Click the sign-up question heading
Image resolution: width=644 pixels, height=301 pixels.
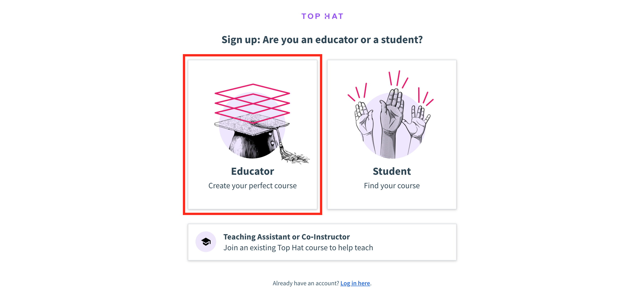point(322,40)
